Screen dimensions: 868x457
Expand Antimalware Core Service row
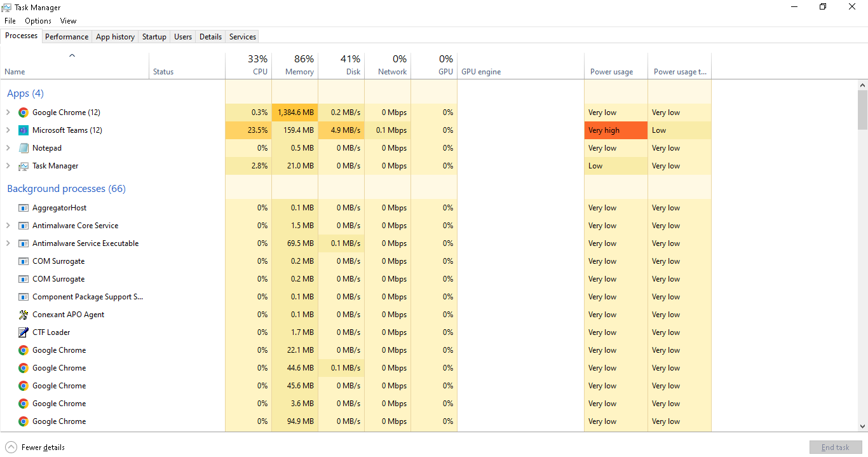[8, 226]
